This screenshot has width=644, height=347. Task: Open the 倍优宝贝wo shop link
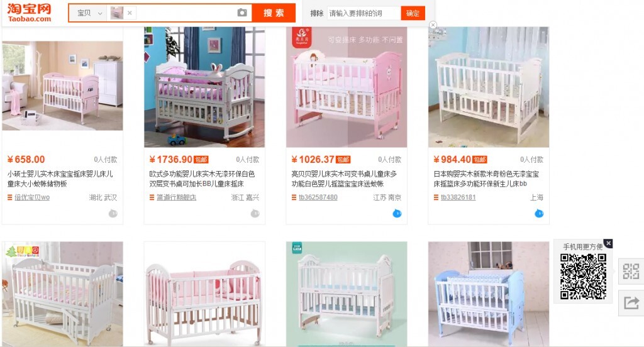32,197
